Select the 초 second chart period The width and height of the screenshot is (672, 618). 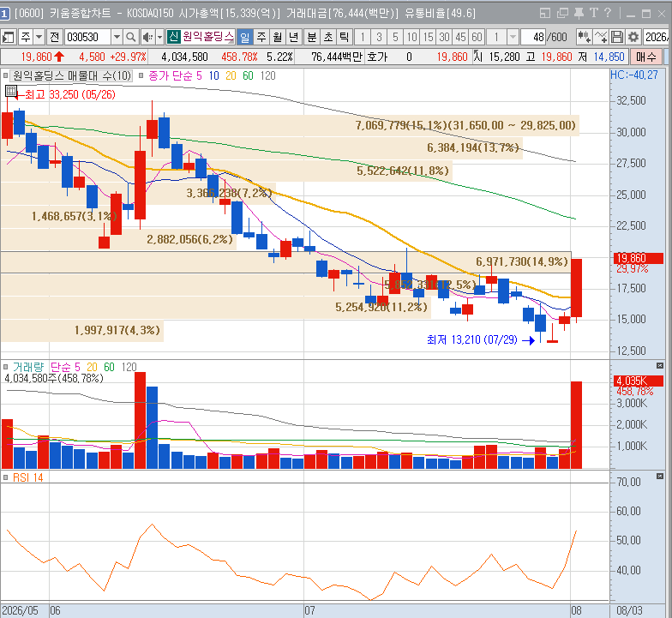(328, 38)
